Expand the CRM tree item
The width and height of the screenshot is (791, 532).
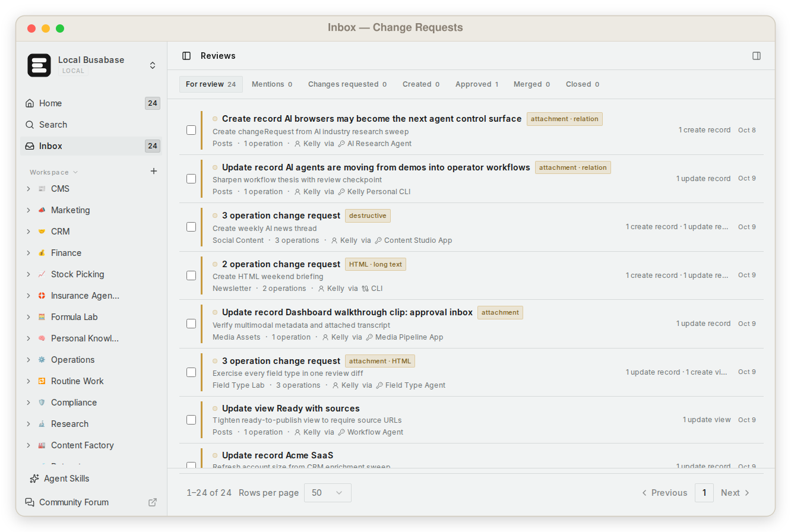click(28, 232)
